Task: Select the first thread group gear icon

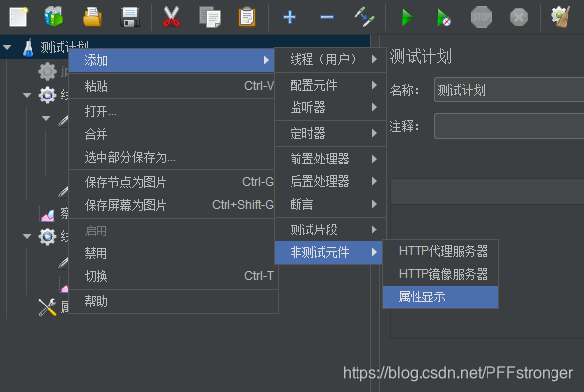Action: pyautogui.click(x=47, y=95)
